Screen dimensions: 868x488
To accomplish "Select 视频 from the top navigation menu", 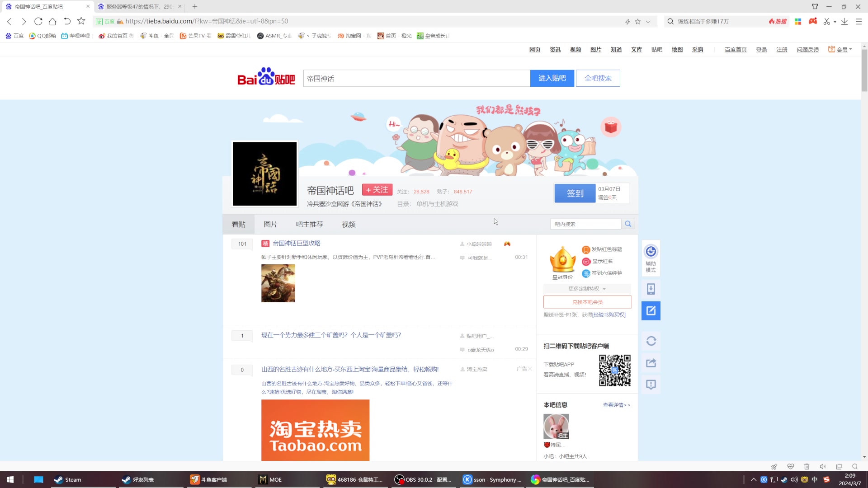I will [575, 50].
